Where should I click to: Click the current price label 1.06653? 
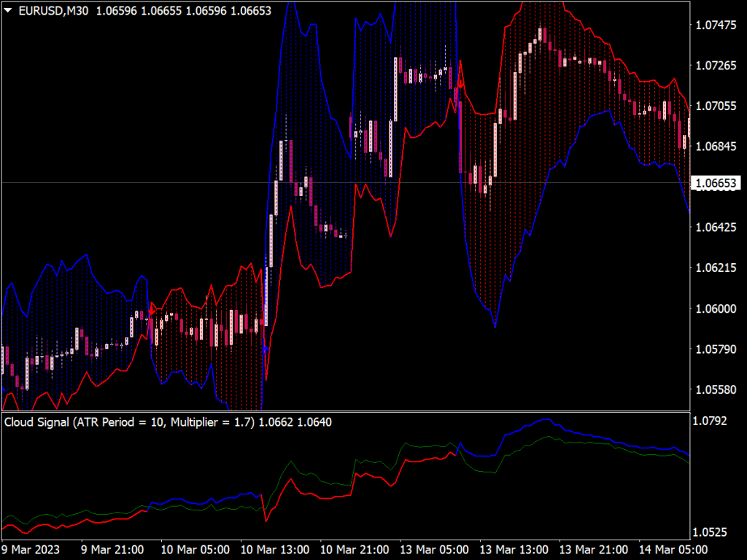[716, 183]
